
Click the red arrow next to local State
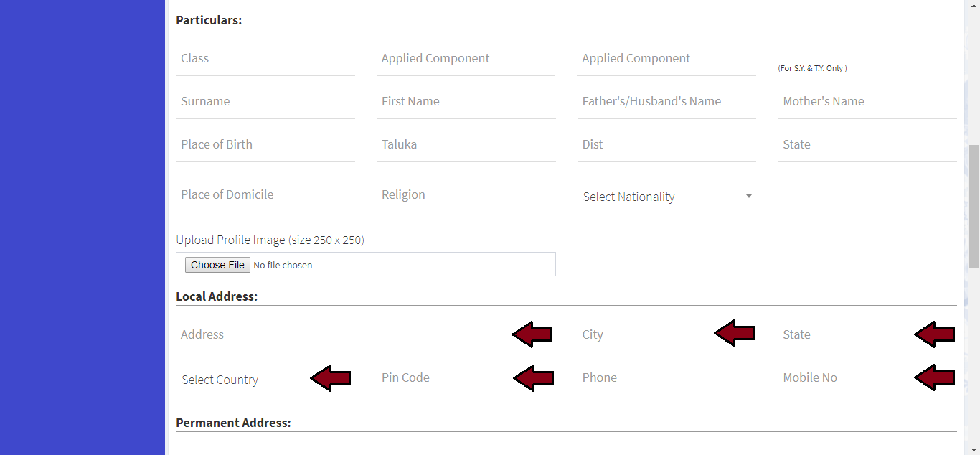point(935,334)
